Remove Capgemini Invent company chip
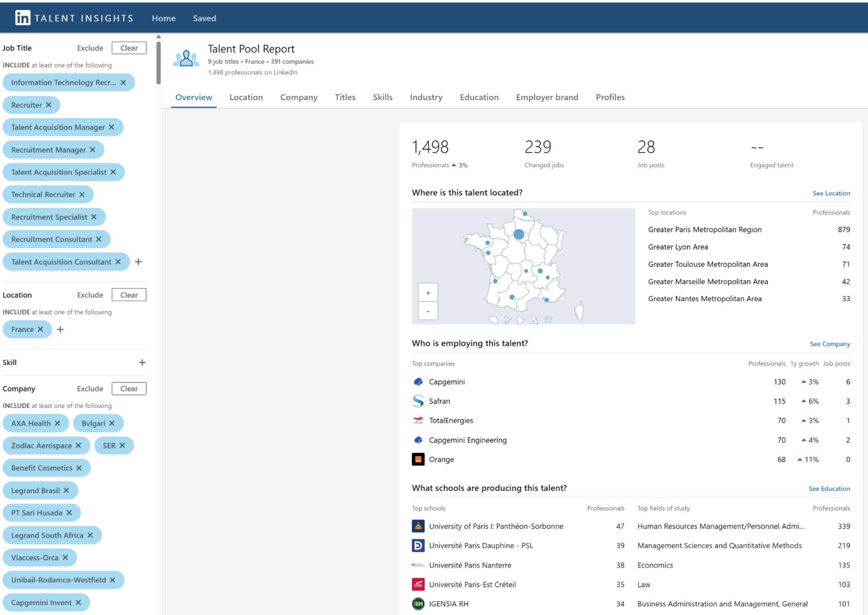Viewport: 868px width, 615px height. (78, 602)
